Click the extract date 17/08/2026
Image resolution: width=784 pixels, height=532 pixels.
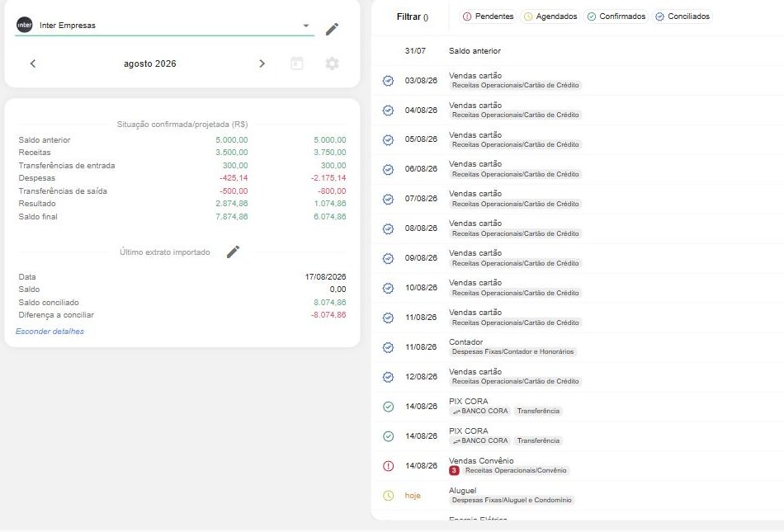(x=325, y=277)
